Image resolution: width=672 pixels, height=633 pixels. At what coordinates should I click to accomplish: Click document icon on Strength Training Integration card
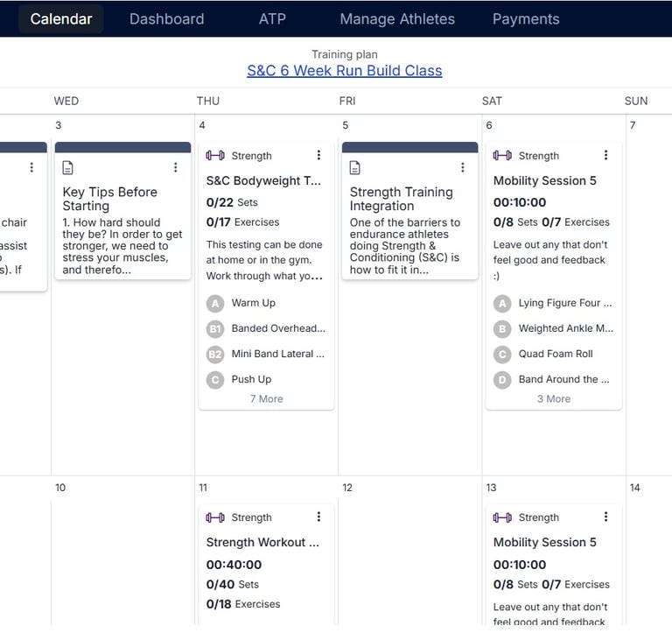(355, 167)
